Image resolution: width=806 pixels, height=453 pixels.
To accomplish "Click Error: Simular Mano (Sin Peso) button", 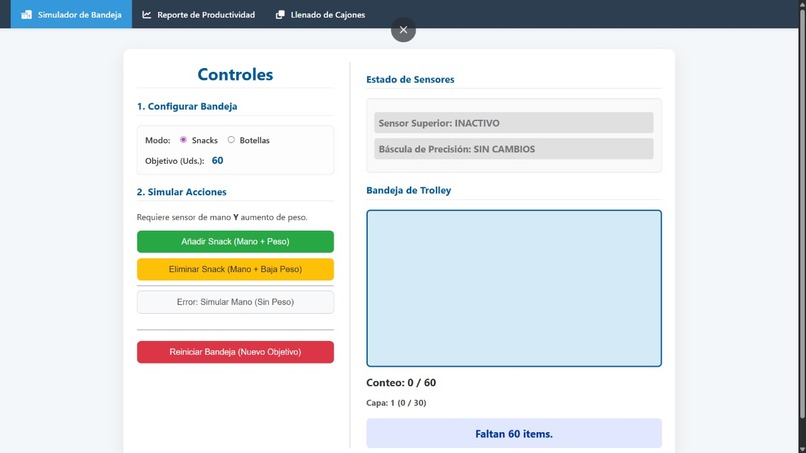I will [235, 302].
